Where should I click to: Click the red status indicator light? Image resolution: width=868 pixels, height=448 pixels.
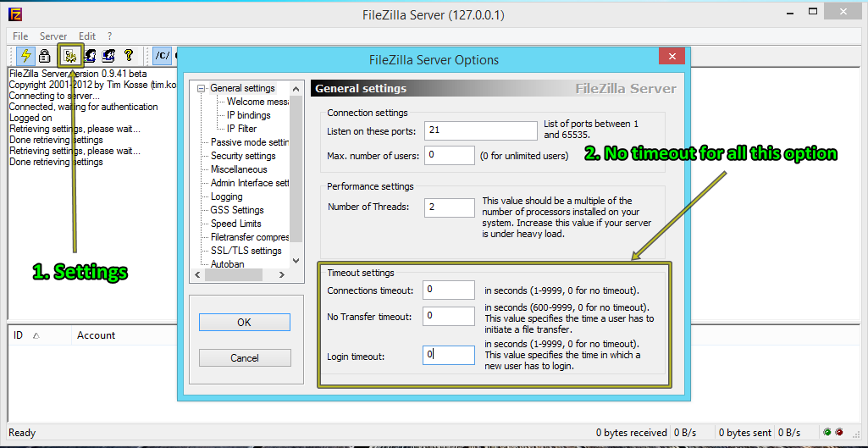[839, 432]
